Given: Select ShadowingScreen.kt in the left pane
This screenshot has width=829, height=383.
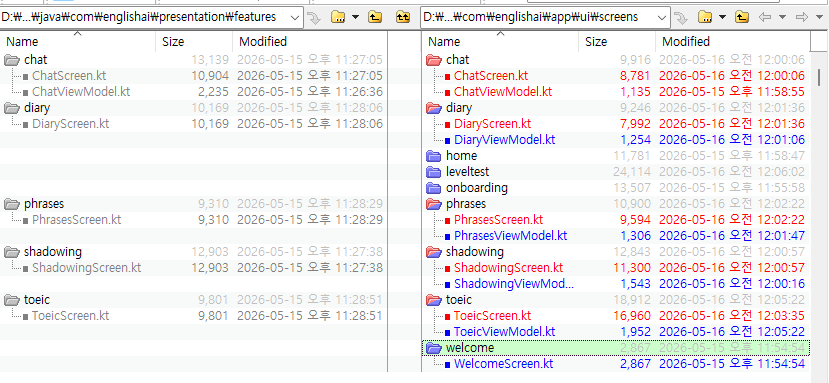Looking at the screenshot, I should pyautogui.click(x=87, y=268).
